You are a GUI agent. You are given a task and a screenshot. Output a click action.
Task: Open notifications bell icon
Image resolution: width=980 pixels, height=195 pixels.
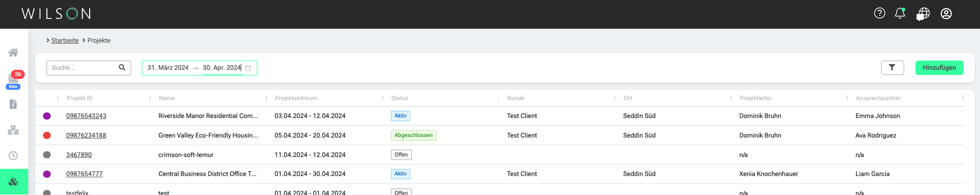click(x=900, y=13)
